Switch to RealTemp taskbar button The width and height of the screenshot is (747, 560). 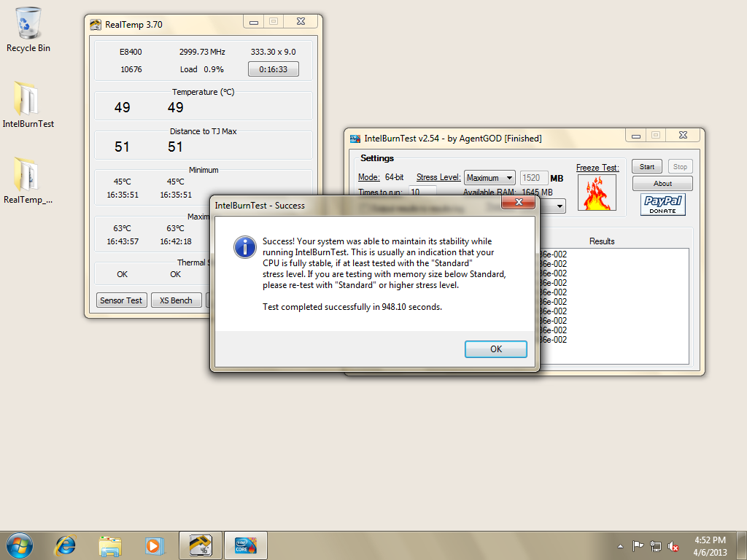tap(201, 545)
